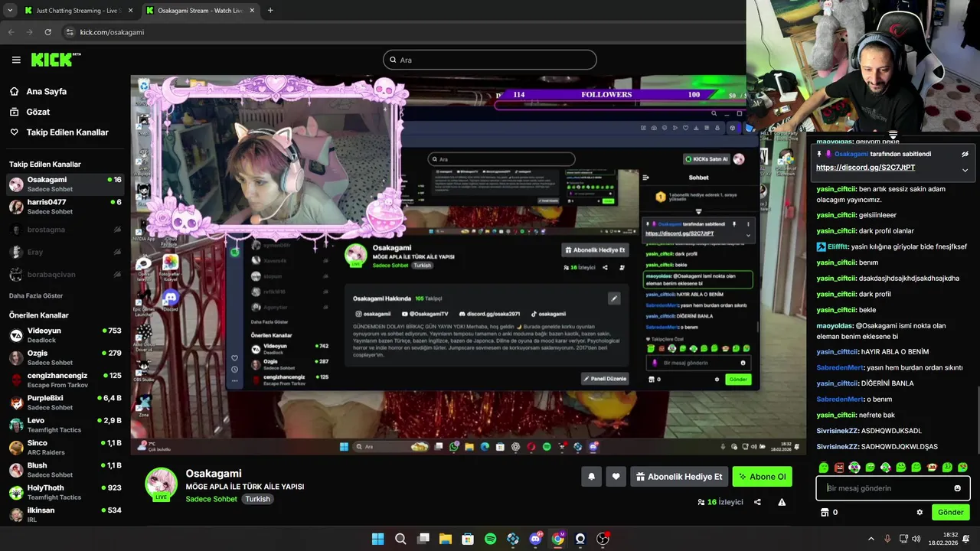The image size is (980, 551).
Task: Open the emoji picker in message box
Action: coord(957,488)
